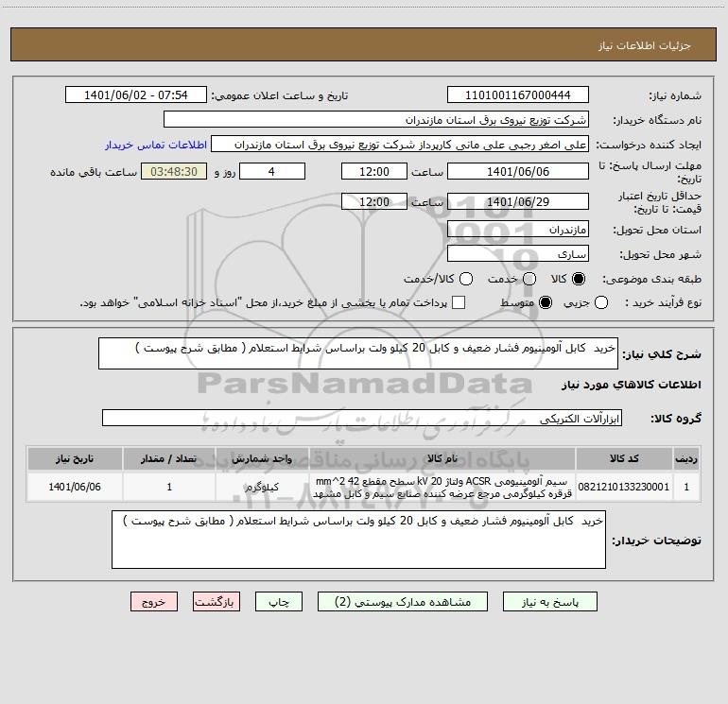The image size is (728, 704).
Task: Click the خروج exit button
Action: coord(154,601)
